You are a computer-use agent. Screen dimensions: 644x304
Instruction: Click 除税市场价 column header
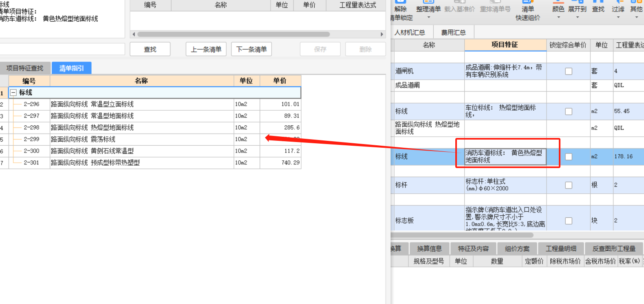click(565, 261)
